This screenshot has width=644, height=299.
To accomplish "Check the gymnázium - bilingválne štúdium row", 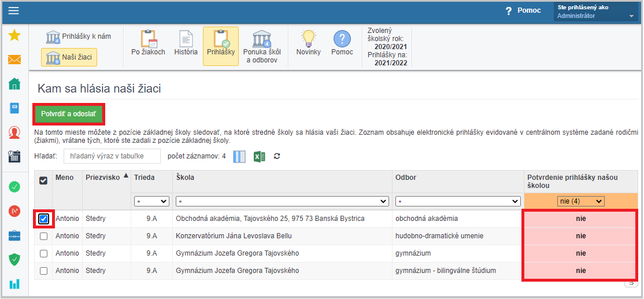I will 43,271.
